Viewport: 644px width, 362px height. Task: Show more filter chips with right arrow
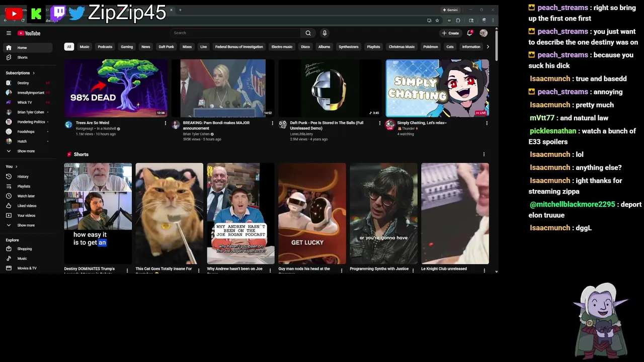pos(488,47)
